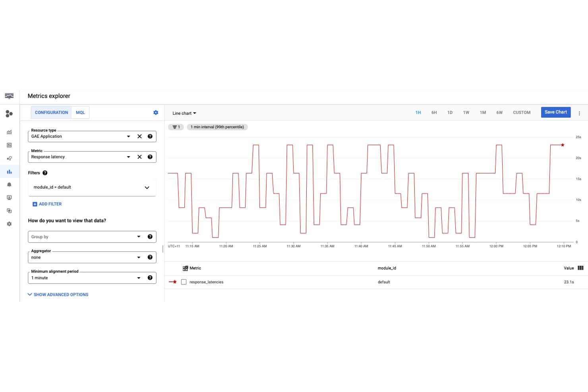Screen dimensions: 588x392
Task: Open the sidebar Settings gear icon
Action: pos(9,224)
